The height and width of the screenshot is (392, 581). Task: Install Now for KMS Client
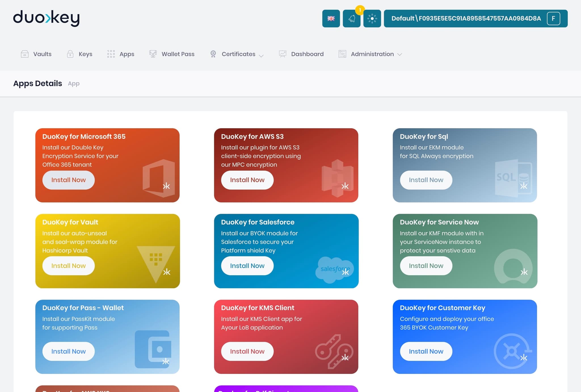(247, 351)
